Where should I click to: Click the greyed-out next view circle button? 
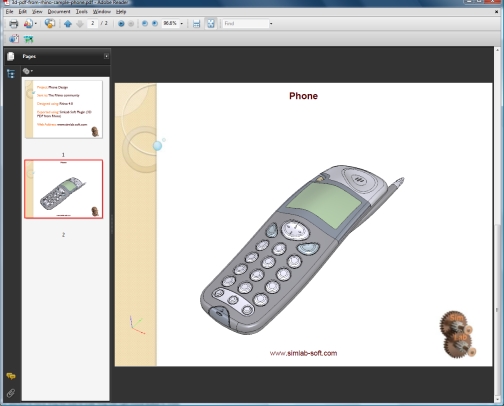click(x=131, y=24)
